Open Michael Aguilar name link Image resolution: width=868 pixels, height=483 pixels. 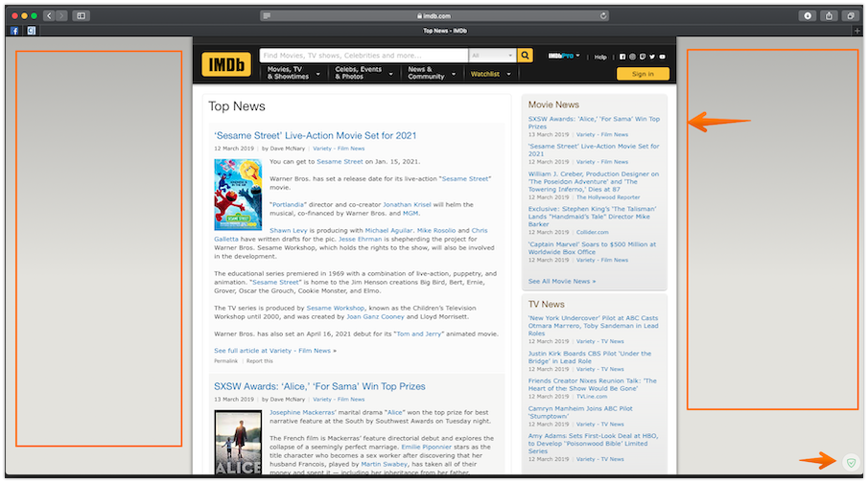388,231
